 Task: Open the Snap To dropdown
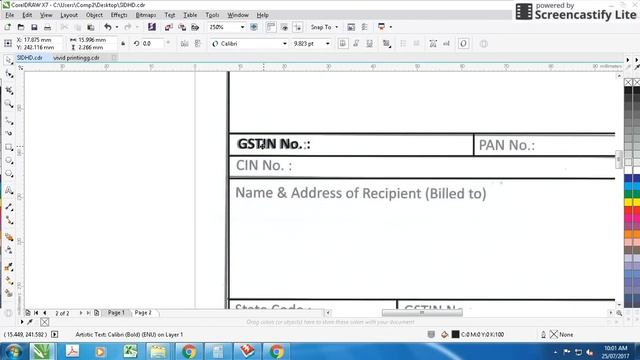pyautogui.click(x=324, y=27)
